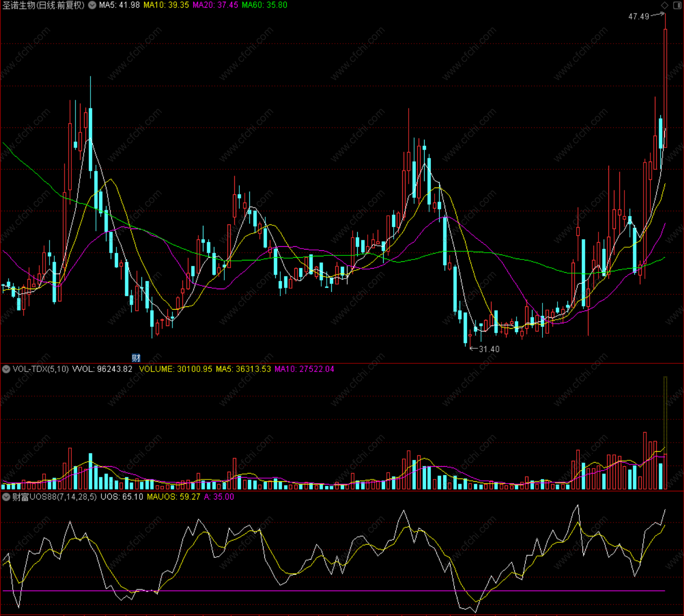Click the 31.40 low price annotation
684x616 pixels.
point(489,349)
